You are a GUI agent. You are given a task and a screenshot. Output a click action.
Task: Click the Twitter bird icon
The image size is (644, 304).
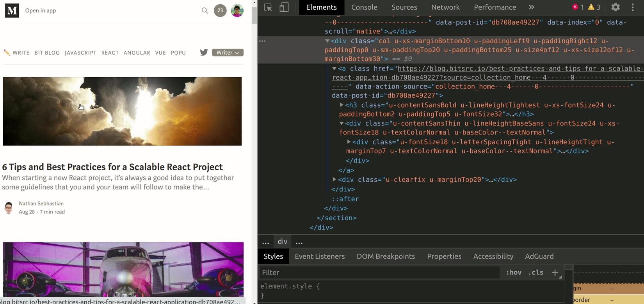(204, 52)
